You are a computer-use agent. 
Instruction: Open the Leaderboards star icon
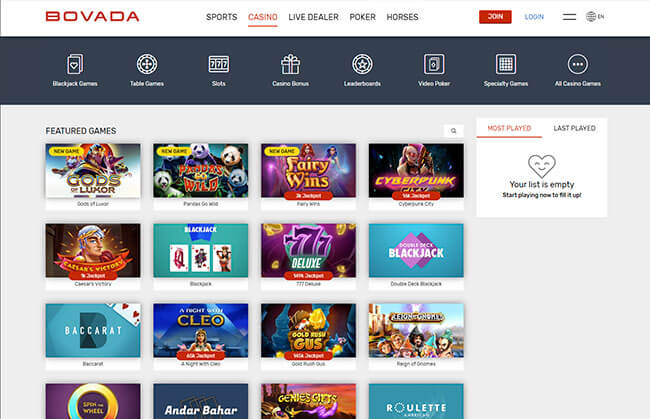[x=362, y=64]
